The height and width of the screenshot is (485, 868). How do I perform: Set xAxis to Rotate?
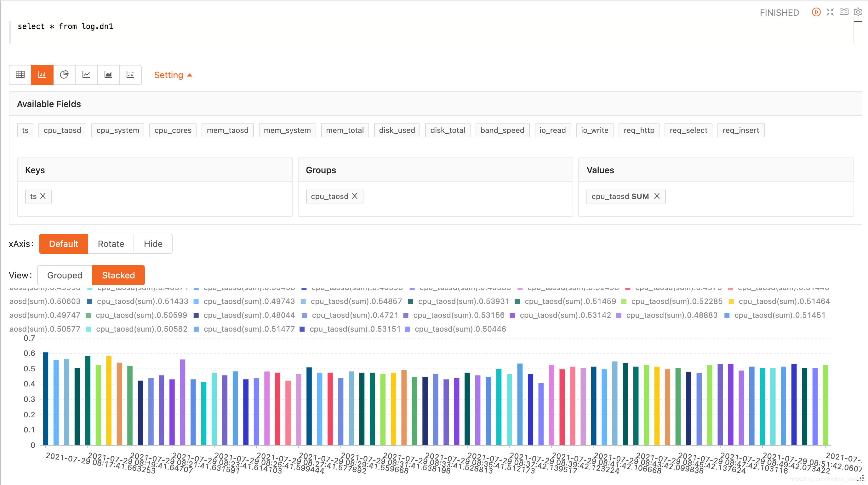111,244
